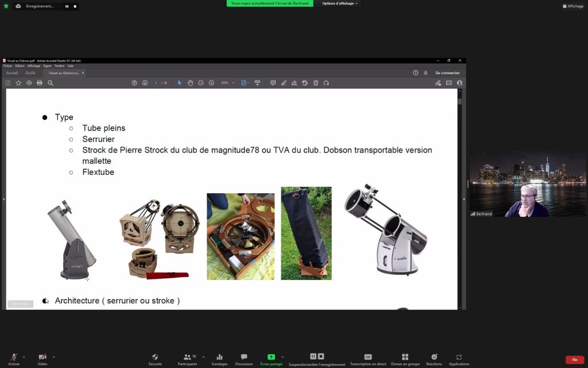Open the Participants panel in Zoom
Screen dimensions: 588x368
(187, 359)
